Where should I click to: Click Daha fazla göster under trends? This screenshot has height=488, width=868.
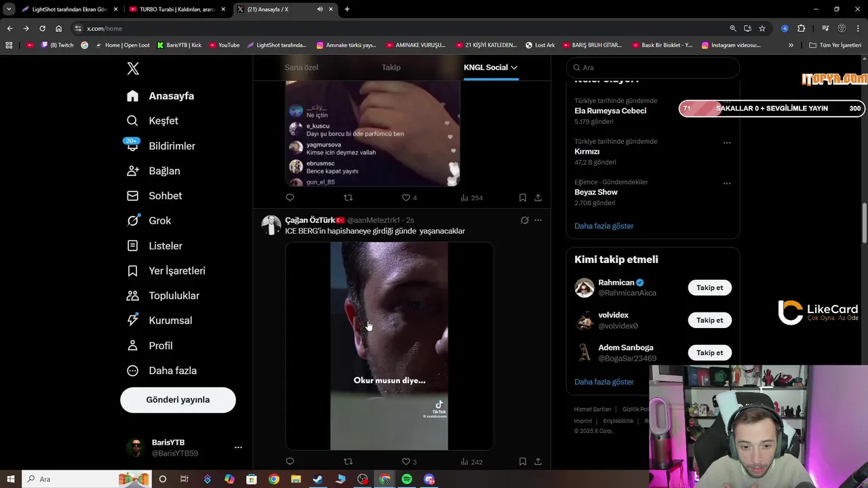coord(604,226)
